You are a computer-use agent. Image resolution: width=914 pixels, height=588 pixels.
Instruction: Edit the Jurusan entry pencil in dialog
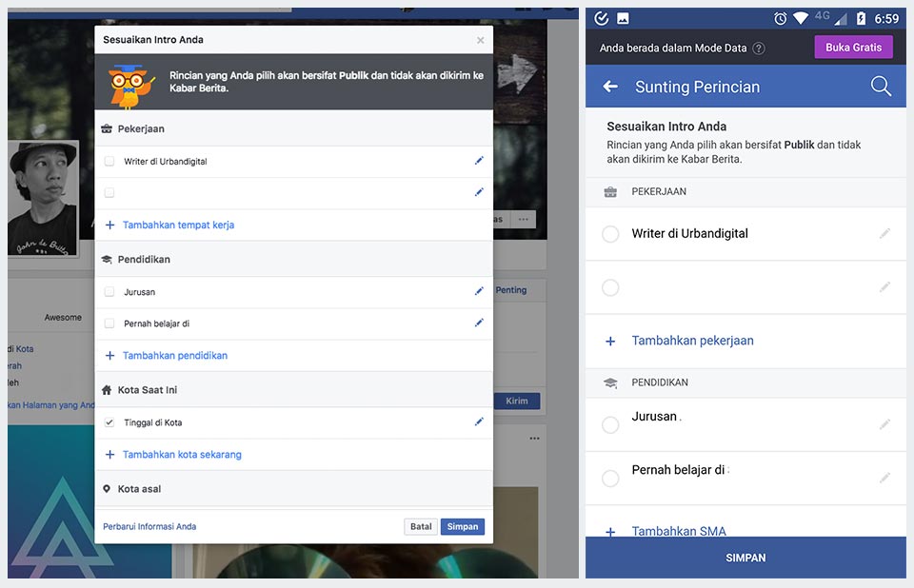pos(479,291)
